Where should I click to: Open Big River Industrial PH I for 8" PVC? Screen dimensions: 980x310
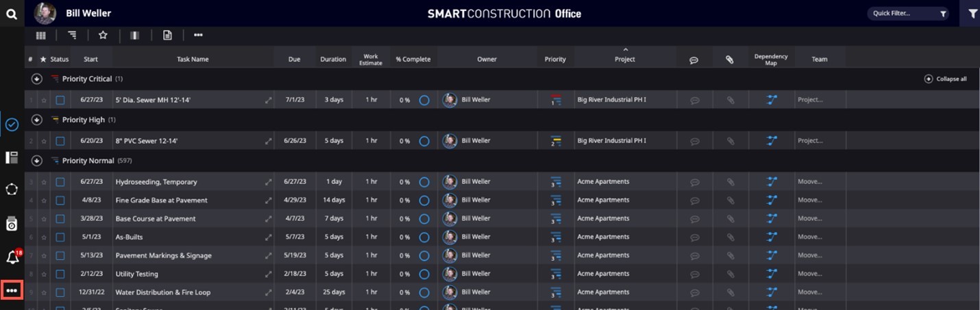coord(611,141)
